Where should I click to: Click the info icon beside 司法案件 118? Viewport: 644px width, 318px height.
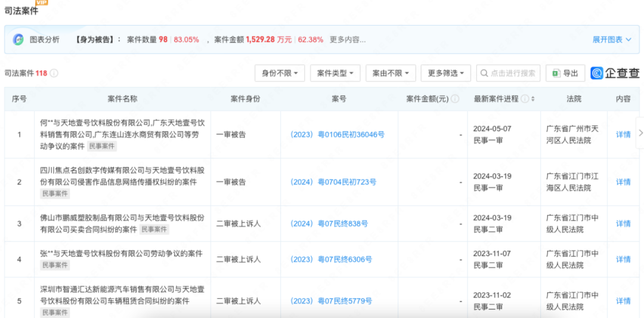pos(54,73)
